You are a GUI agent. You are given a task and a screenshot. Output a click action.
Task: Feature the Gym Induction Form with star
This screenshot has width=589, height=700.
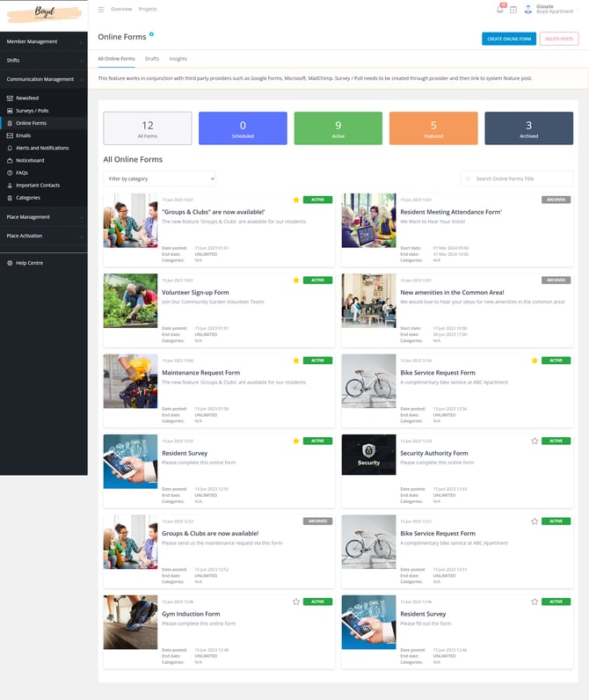tap(296, 602)
